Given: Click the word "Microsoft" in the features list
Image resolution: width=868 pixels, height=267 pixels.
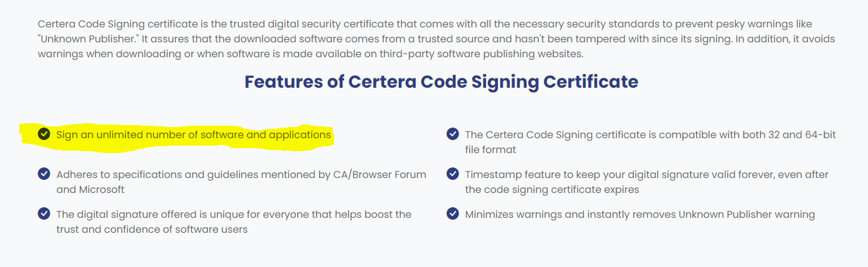Looking at the screenshot, I should (x=101, y=189).
